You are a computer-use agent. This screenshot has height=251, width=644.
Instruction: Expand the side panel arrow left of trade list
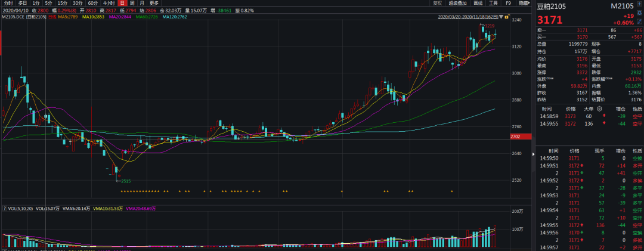534,154
